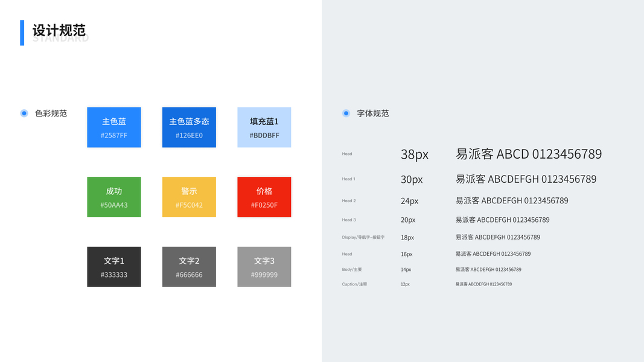The image size is (644, 362).
Task: Select the Caption/注释 label
Action: coord(354,284)
